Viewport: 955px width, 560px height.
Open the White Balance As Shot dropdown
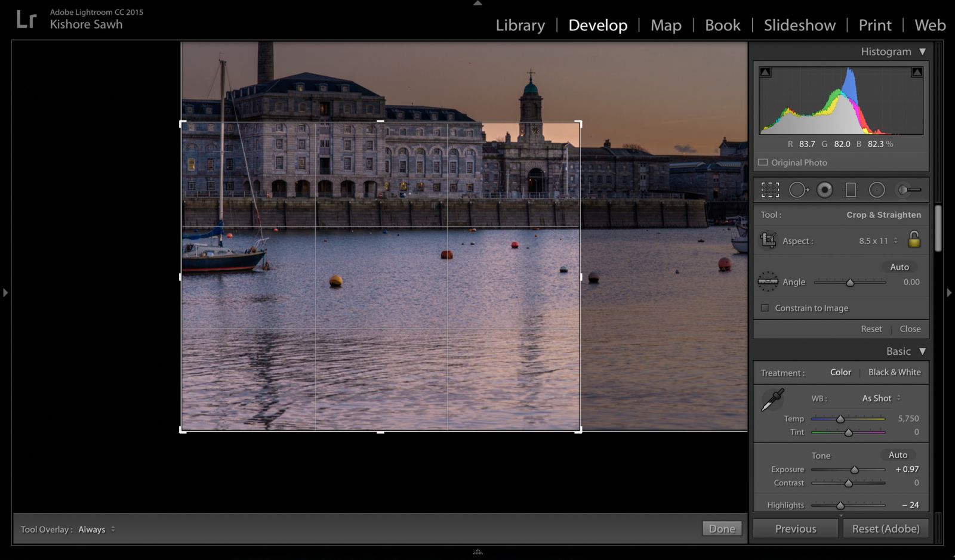point(880,398)
